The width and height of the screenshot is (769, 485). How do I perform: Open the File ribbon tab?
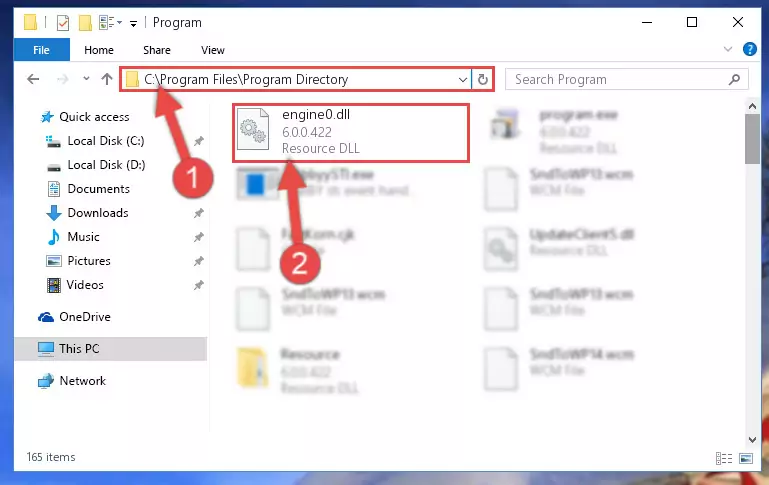[42, 50]
